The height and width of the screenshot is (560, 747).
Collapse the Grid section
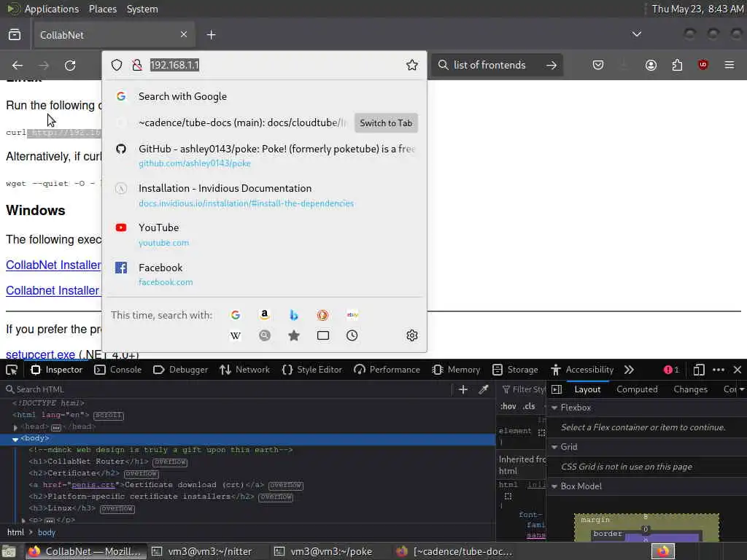[x=554, y=447]
